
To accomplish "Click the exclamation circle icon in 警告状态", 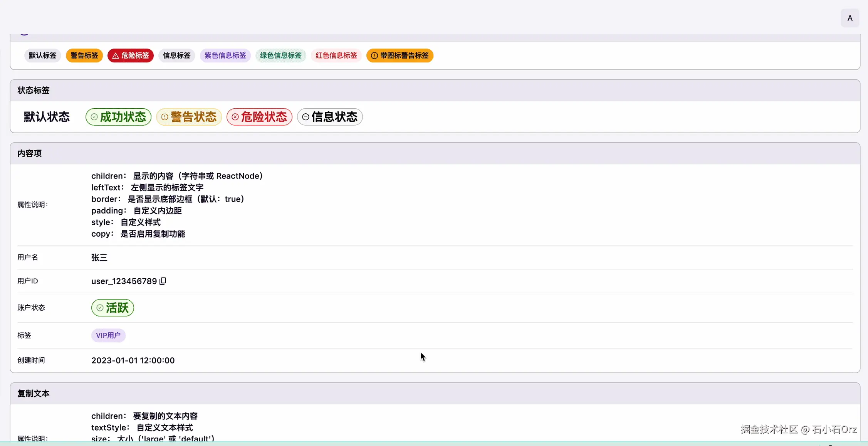I will pos(165,117).
